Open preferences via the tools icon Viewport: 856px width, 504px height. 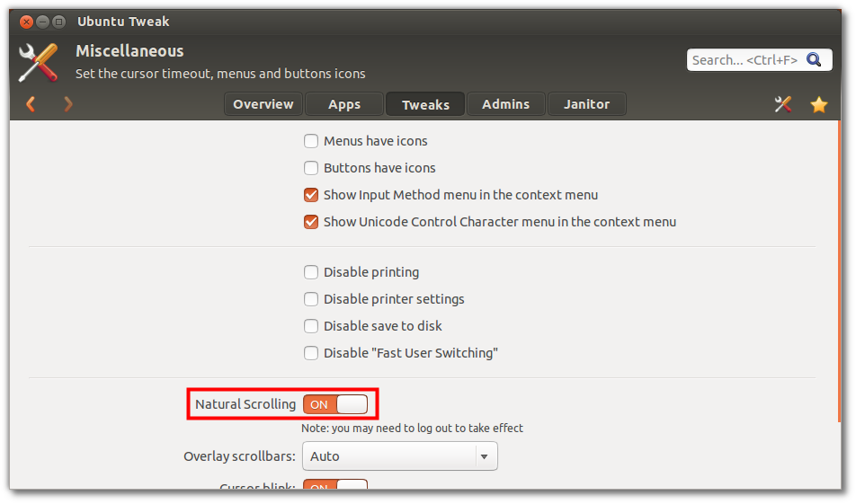coord(783,104)
